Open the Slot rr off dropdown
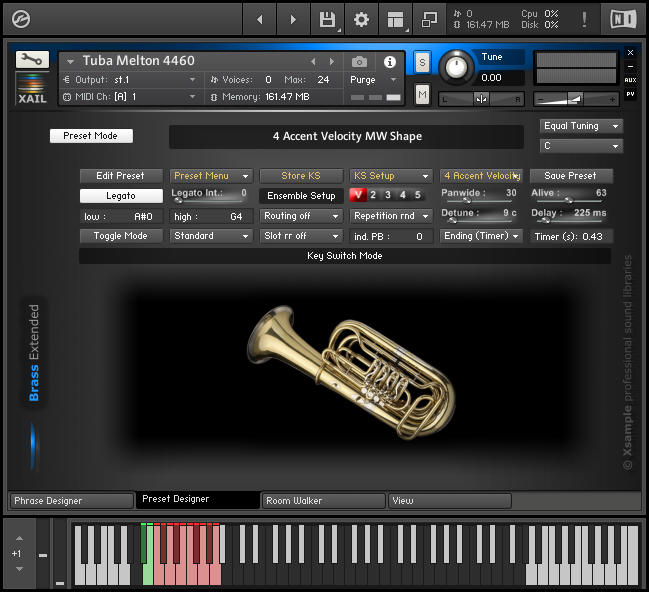 pos(301,236)
